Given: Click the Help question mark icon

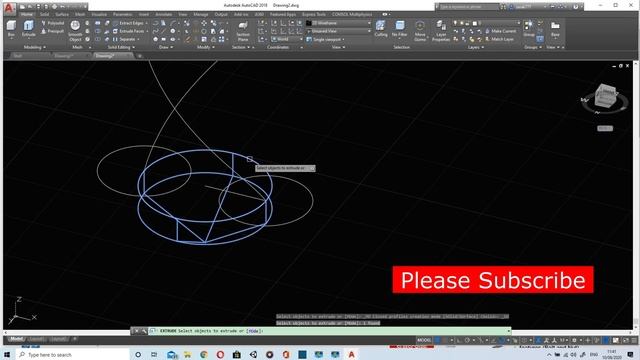Looking at the screenshot, I should 576,7.
